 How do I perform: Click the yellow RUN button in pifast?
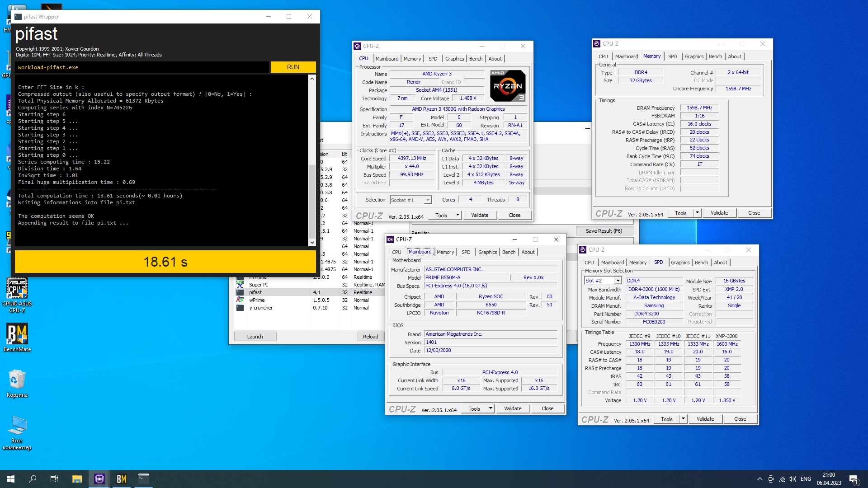[x=293, y=67]
